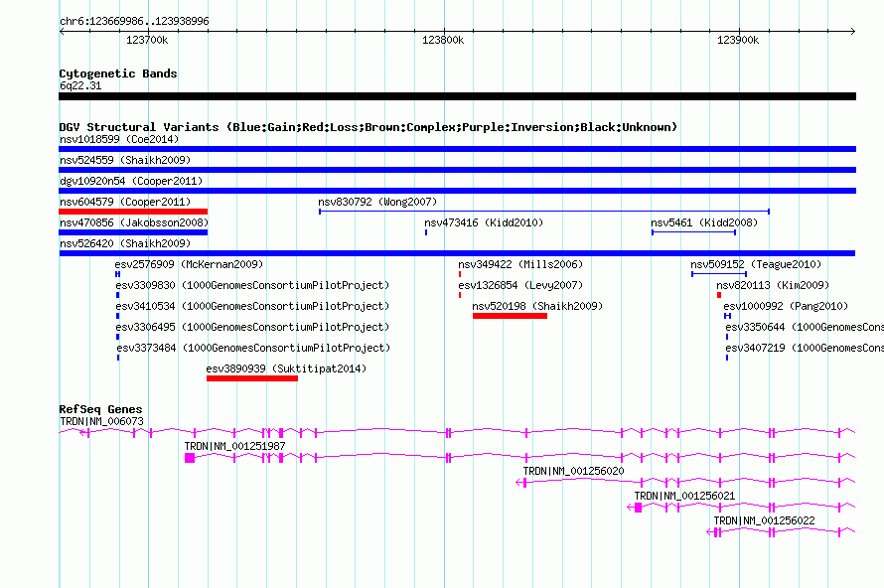Open the dgv10920n54 (Cooper2011) variant label

tap(131, 181)
